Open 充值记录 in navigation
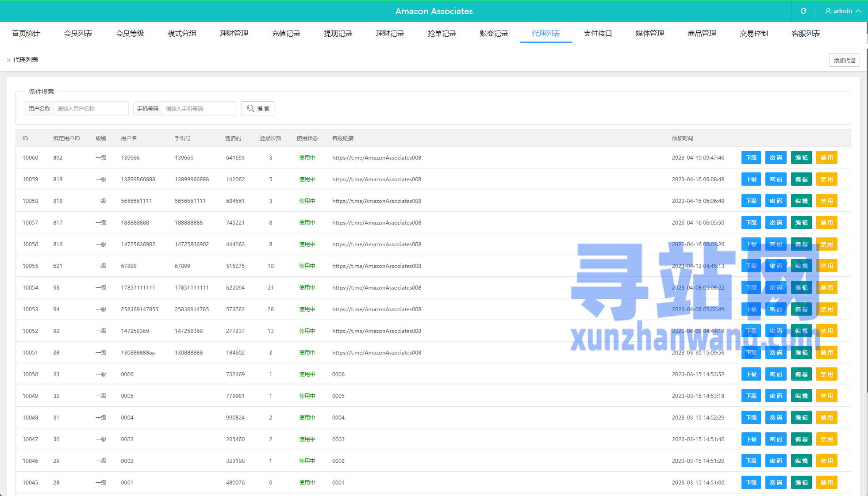Viewport: 868px width, 496px height. click(286, 33)
